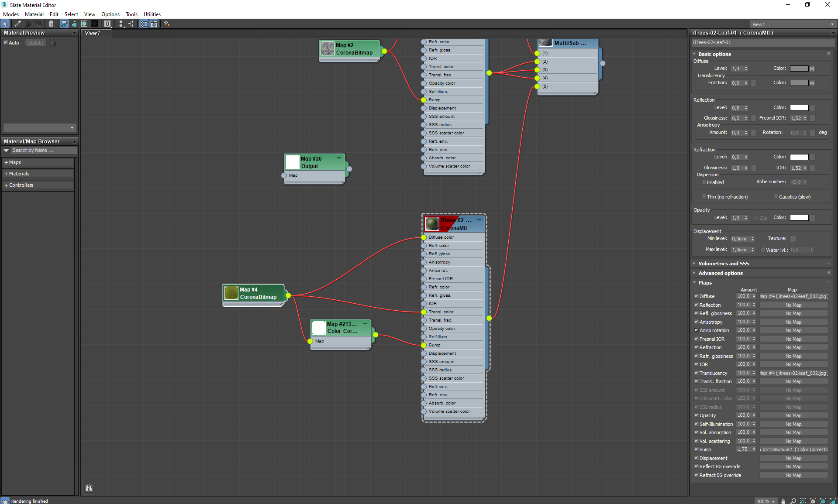
Task: Open the Material/Map Browser options arrow
Action: pos(6,150)
